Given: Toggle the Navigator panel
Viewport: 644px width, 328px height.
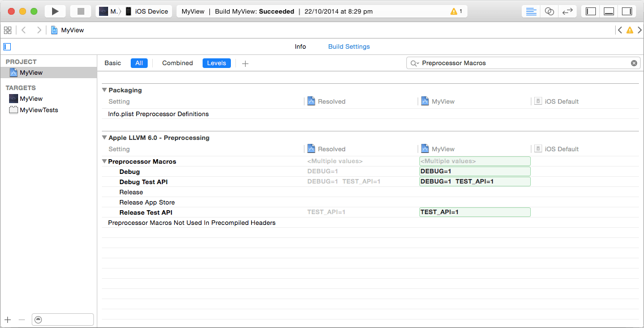Looking at the screenshot, I should click(591, 11).
